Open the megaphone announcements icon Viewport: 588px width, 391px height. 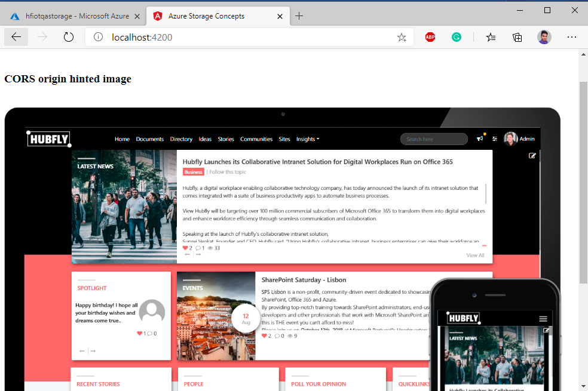(480, 138)
